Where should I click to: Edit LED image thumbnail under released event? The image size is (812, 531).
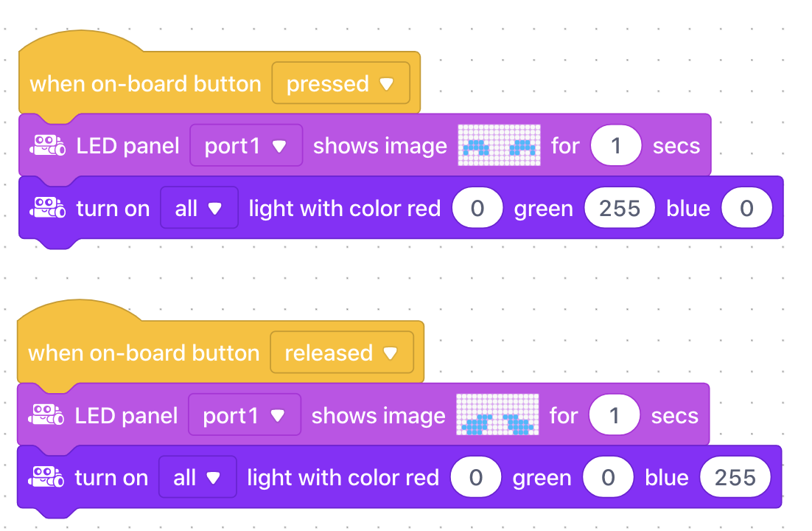tap(497, 414)
